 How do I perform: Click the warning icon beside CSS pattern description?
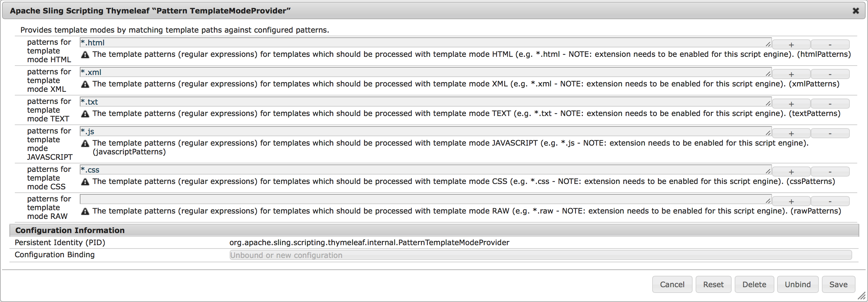(x=85, y=182)
